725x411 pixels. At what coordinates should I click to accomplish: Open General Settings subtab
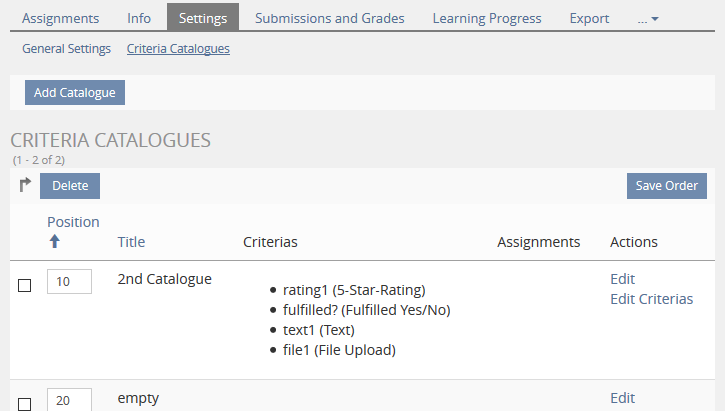tap(66, 48)
